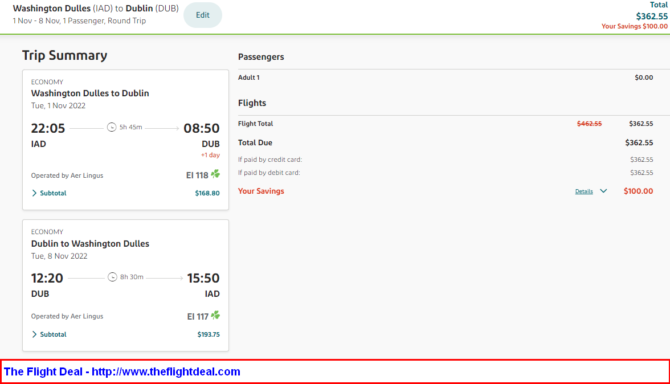Click the 'If paid by credit card' line

[445, 160]
